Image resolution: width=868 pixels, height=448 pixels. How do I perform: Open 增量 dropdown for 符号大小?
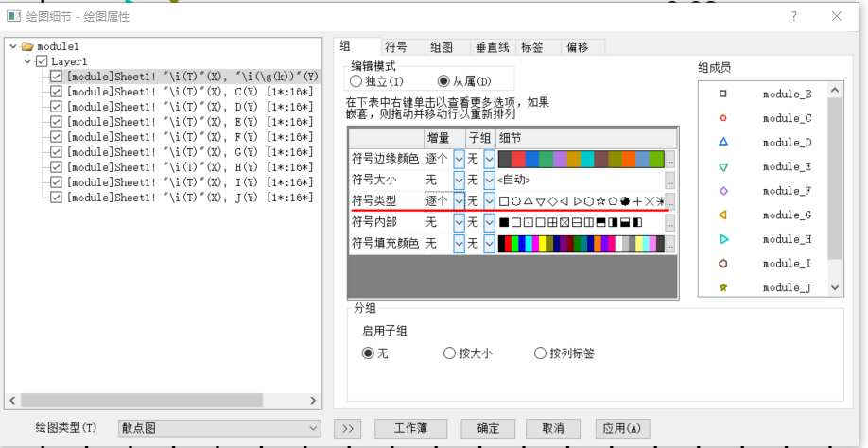pos(459,180)
